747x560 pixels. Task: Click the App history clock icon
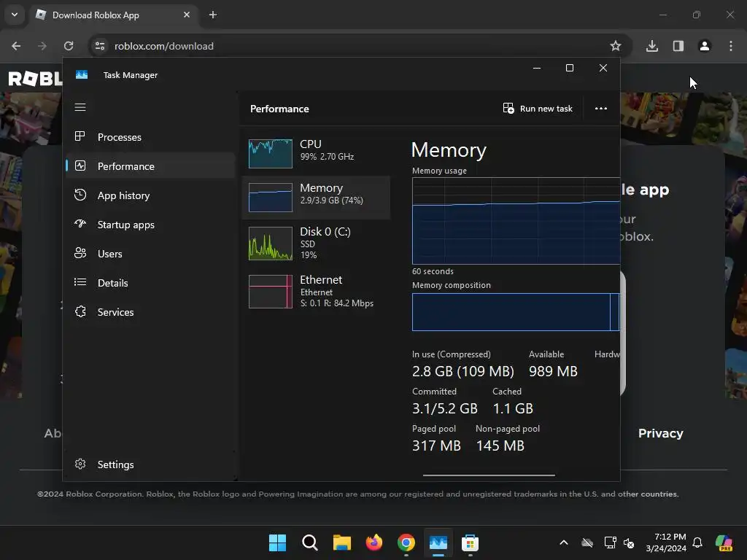coord(80,195)
